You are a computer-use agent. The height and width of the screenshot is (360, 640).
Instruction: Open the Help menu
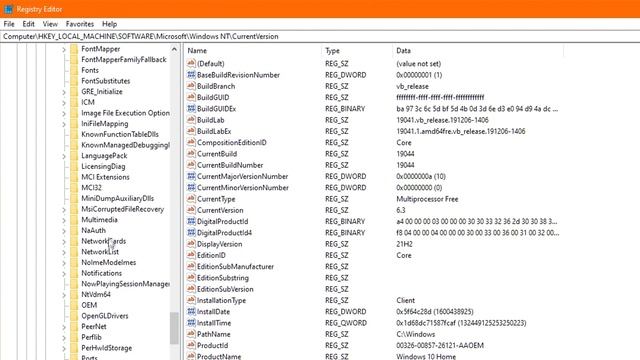point(109,24)
